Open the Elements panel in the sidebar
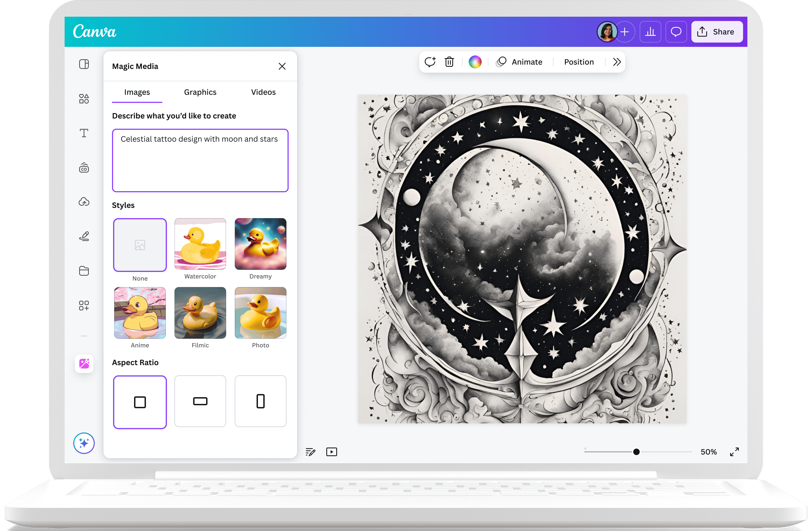This screenshot has height=531, width=812. tap(83, 99)
